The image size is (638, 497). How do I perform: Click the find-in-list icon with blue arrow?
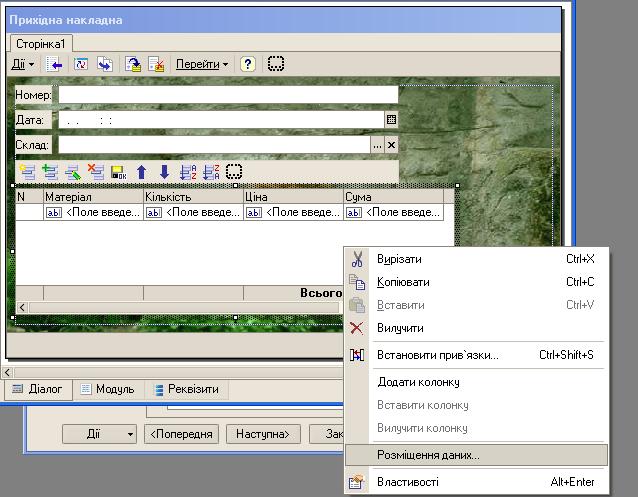coord(54,64)
